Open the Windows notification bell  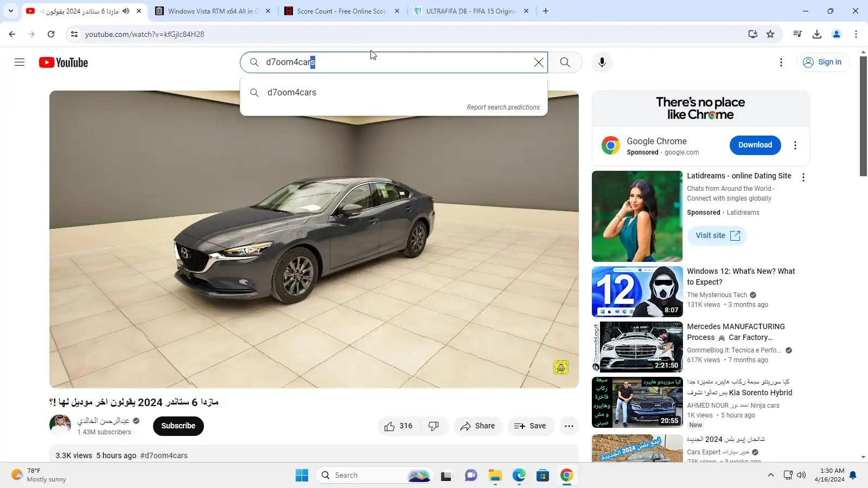tap(853, 476)
